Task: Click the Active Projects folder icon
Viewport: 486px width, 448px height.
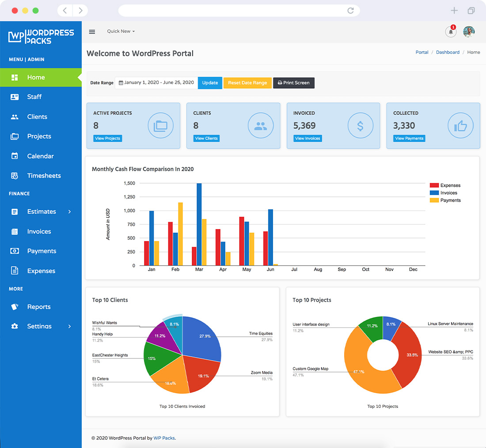Action: tap(160, 126)
